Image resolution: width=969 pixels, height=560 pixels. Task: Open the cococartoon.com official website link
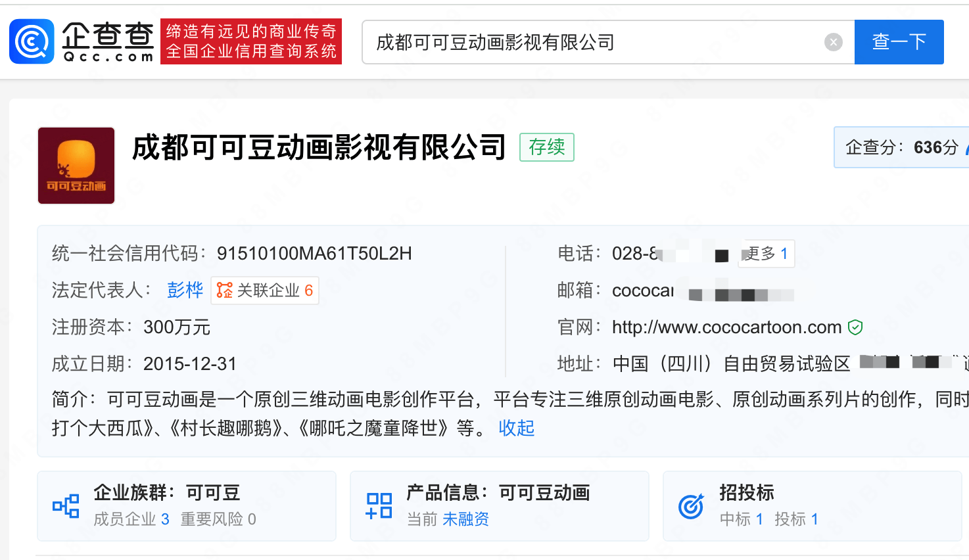[x=726, y=327]
